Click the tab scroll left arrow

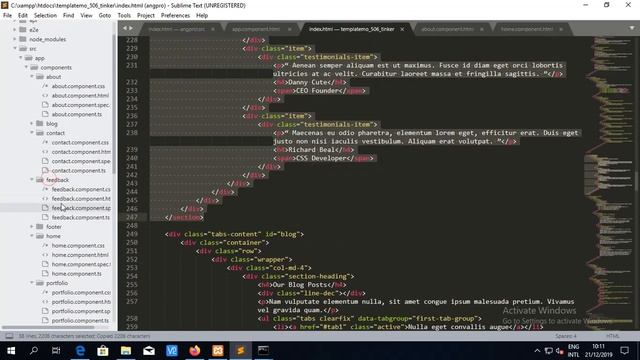(x=125, y=28)
